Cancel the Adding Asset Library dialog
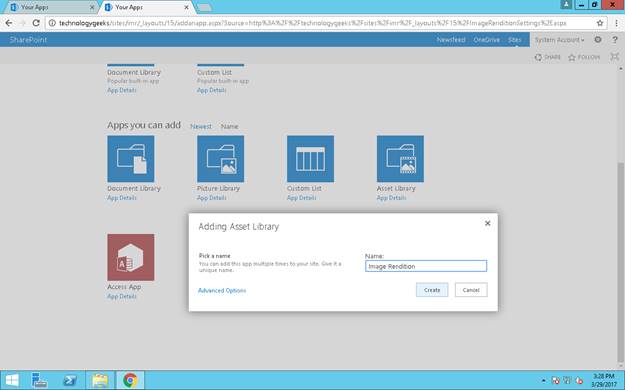 (x=471, y=290)
